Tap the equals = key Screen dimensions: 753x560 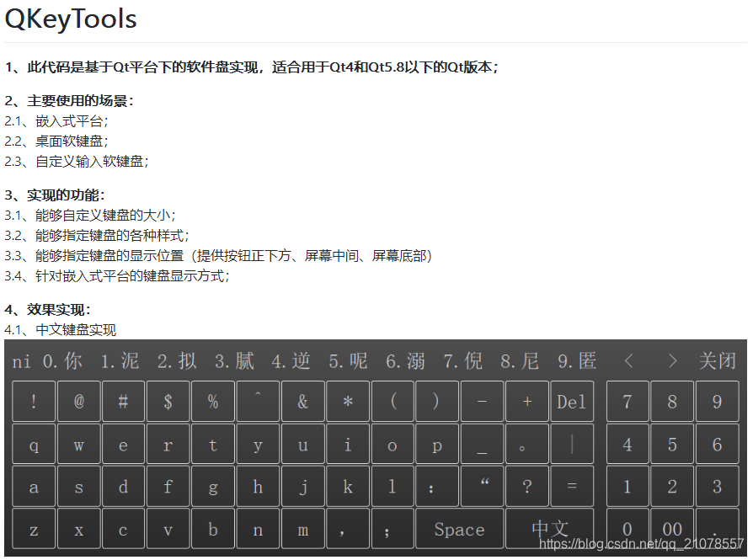572,486
